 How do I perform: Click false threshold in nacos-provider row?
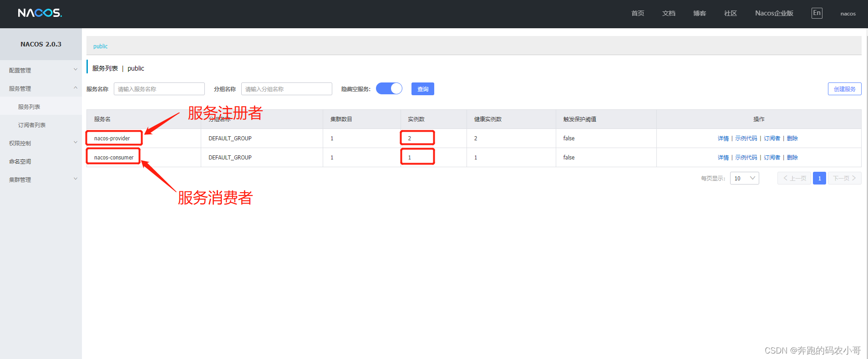tap(569, 138)
